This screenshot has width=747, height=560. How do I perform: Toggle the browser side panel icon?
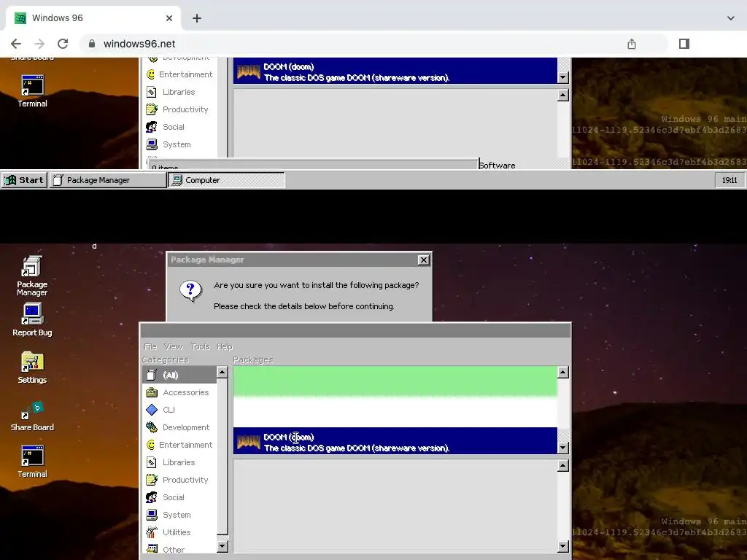click(684, 44)
